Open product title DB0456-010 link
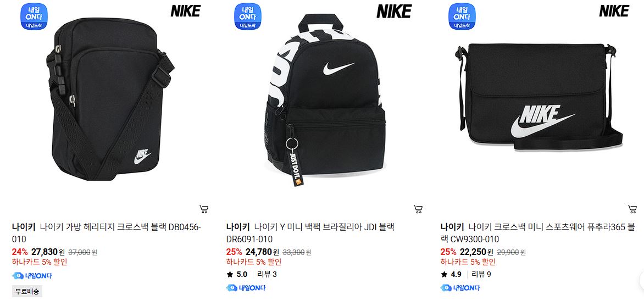644x300 pixels. [107, 232]
